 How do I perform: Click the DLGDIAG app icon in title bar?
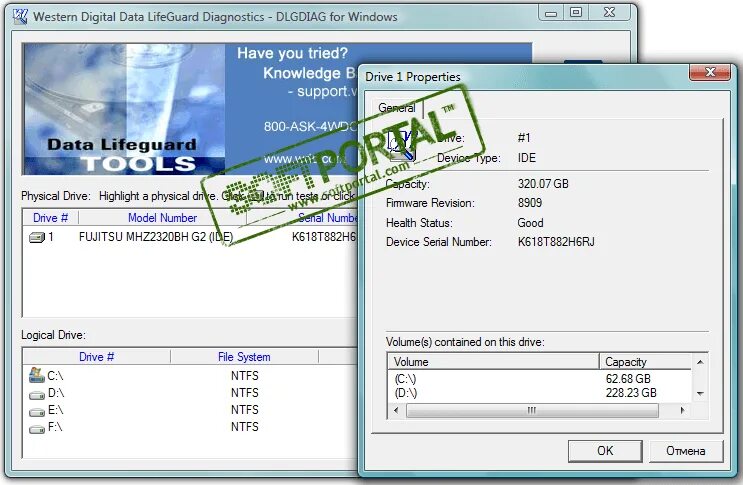(20, 17)
